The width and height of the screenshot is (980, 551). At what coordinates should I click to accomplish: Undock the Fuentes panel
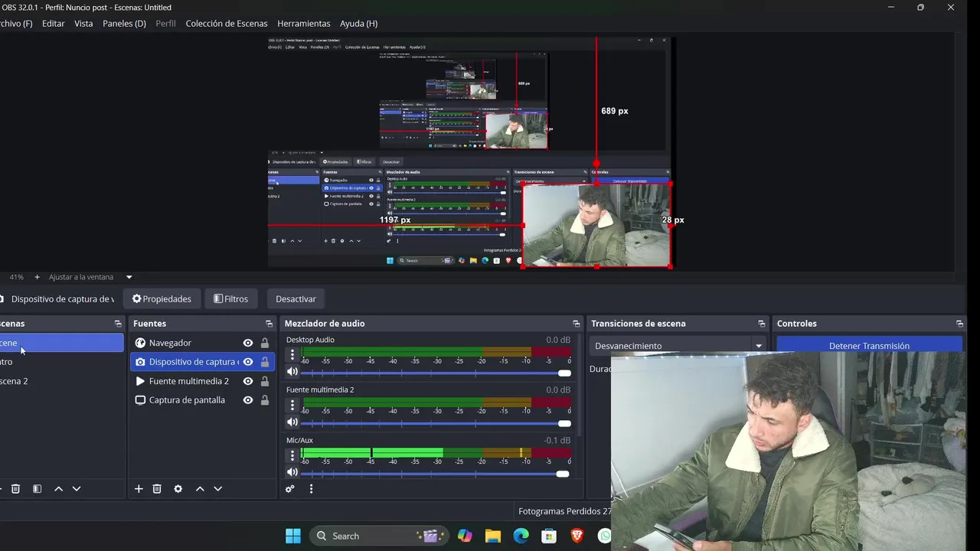pos(269,324)
